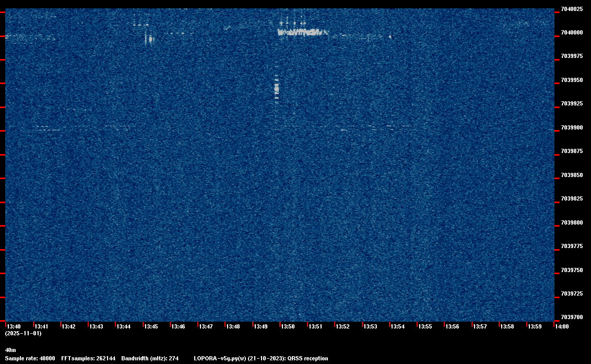Click the 13:52 time axis label
Image resolution: width=591 pixels, height=364 pixels.
[342, 326]
